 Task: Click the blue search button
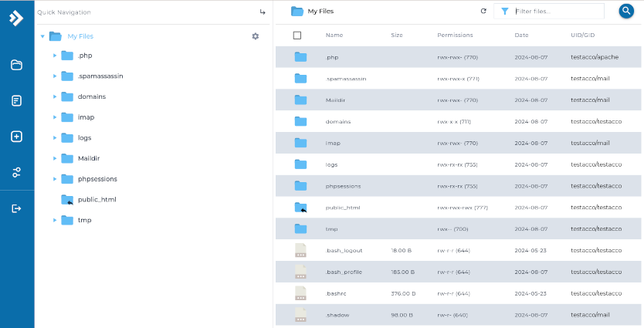tap(626, 11)
